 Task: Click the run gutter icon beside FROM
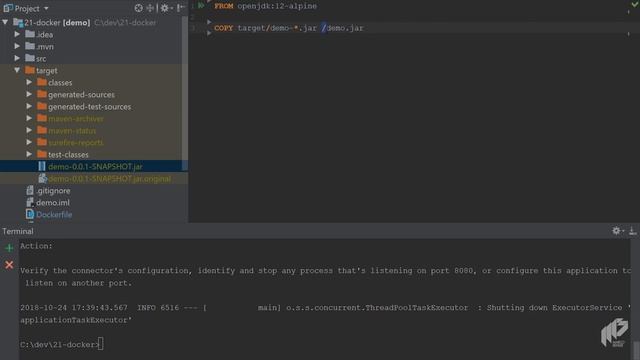(x=201, y=6)
